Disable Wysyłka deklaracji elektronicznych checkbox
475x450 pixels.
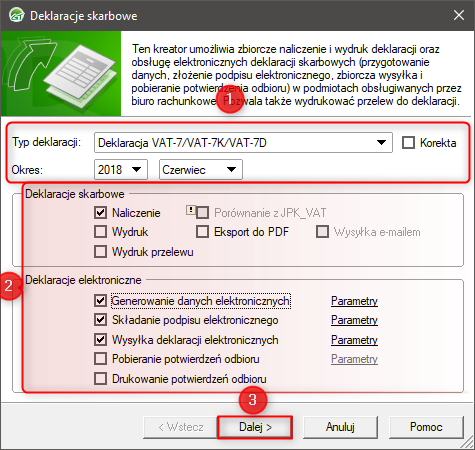coord(100,340)
